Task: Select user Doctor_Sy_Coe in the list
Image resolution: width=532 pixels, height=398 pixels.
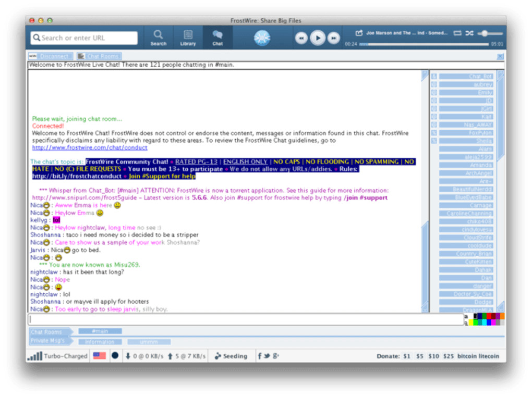Action: (x=466, y=294)
